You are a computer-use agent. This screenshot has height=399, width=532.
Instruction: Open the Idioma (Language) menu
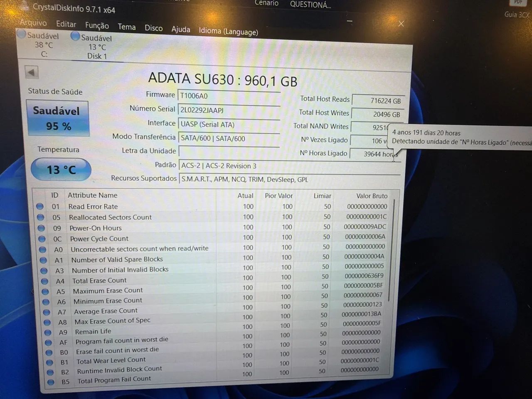pyautogui.click(x=228, y=31)
